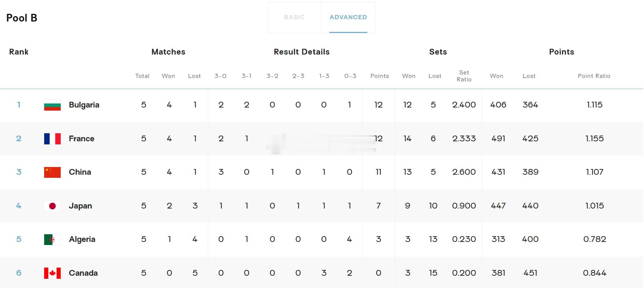The height and width of the screenshot is (288, 644).
Task: Open the Canada team name
Action: [83, 273]
